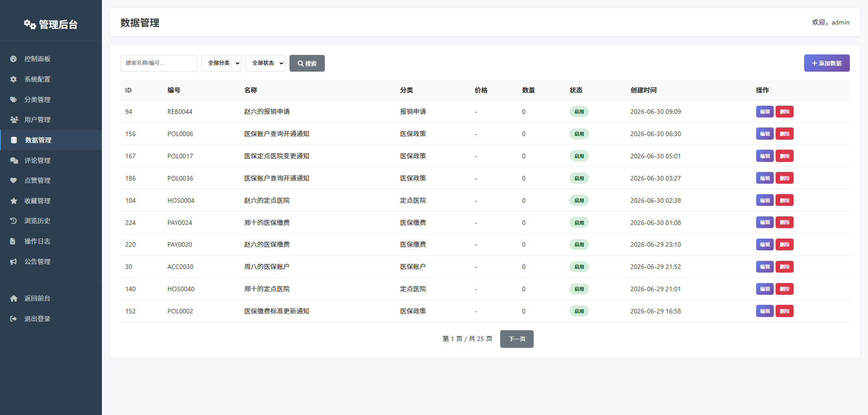
Task: Click the 收藏管理 star icon
Action: pyautogui.click(x=14, y=201)
